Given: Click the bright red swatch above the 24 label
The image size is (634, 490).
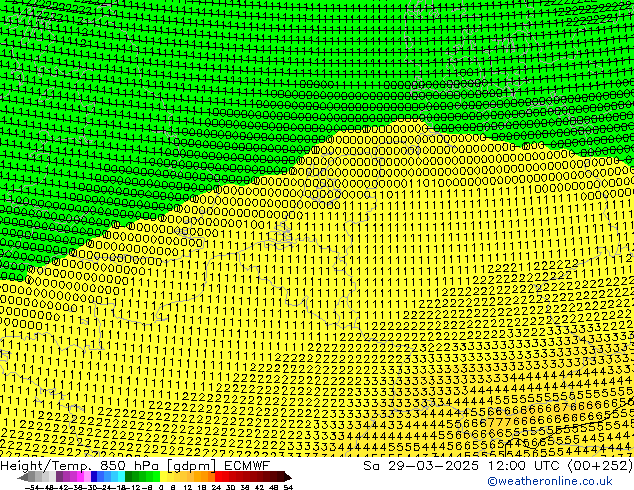Looking at the screenshot, I should tap(218, 477).
